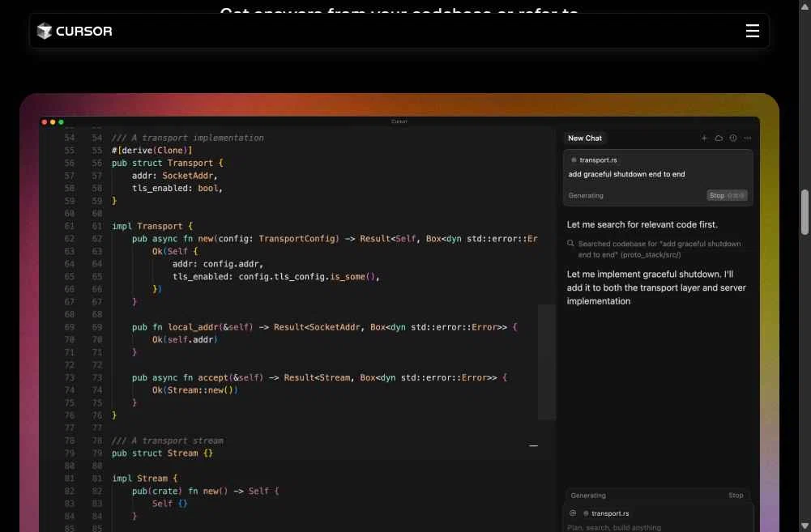Click the lower Stop beside the bottom Generating label
This screenshot has width=811, height=532.
(736, 496)
